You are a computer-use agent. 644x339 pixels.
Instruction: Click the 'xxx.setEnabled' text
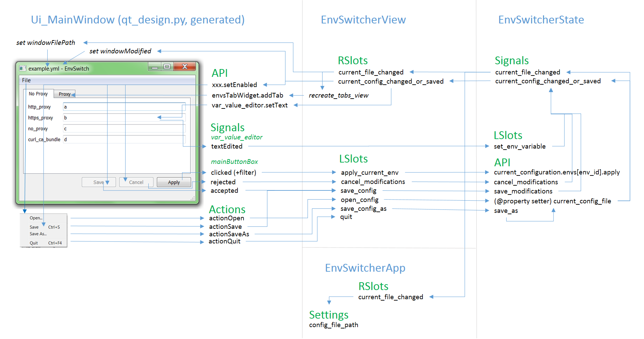(234, 85)
